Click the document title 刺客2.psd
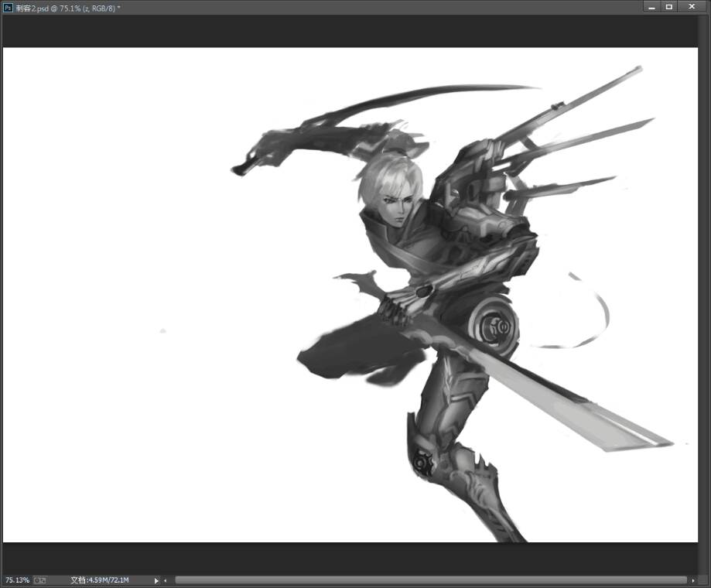 [x=32, y=9]
